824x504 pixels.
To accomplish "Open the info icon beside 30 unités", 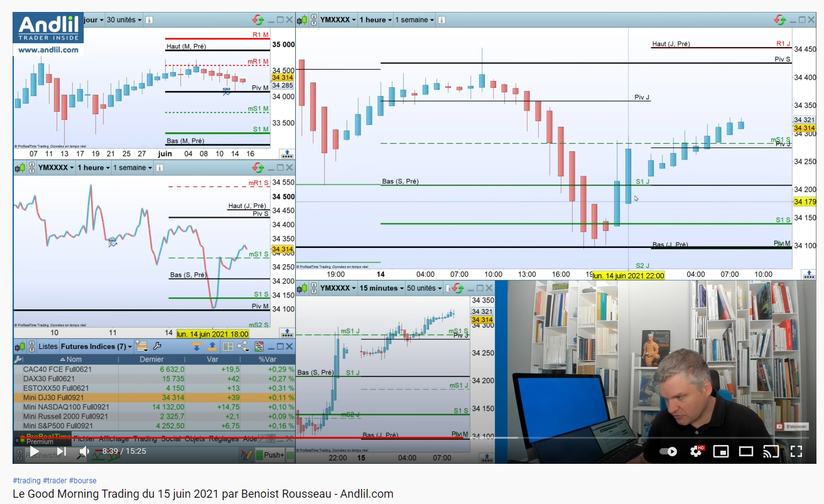I will point(149,20).
